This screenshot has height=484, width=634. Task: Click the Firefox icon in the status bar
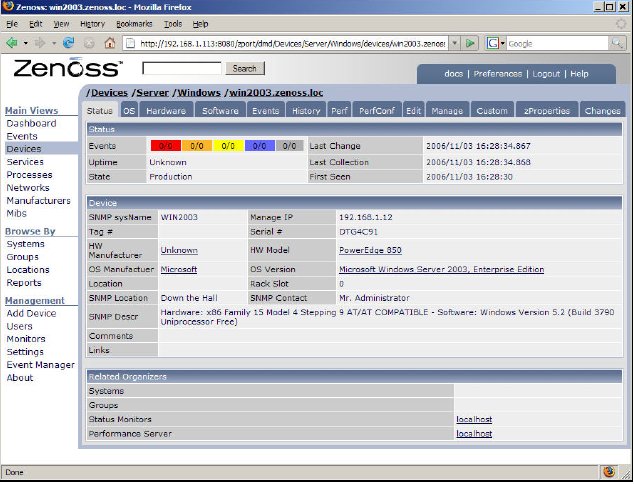click(x=609, y=471)
